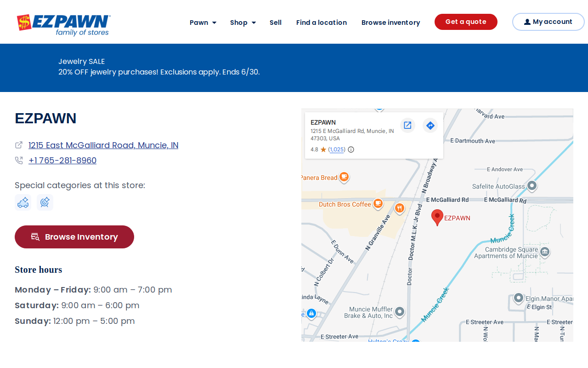
Task: Select Dutch Bros Coffee marker on map
Action: [x=378, y=204]
